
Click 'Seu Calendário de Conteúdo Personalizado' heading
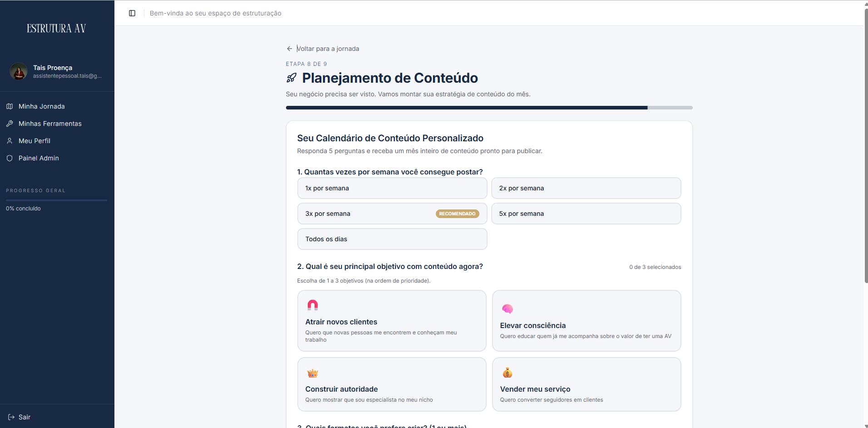tap(390, 138)
